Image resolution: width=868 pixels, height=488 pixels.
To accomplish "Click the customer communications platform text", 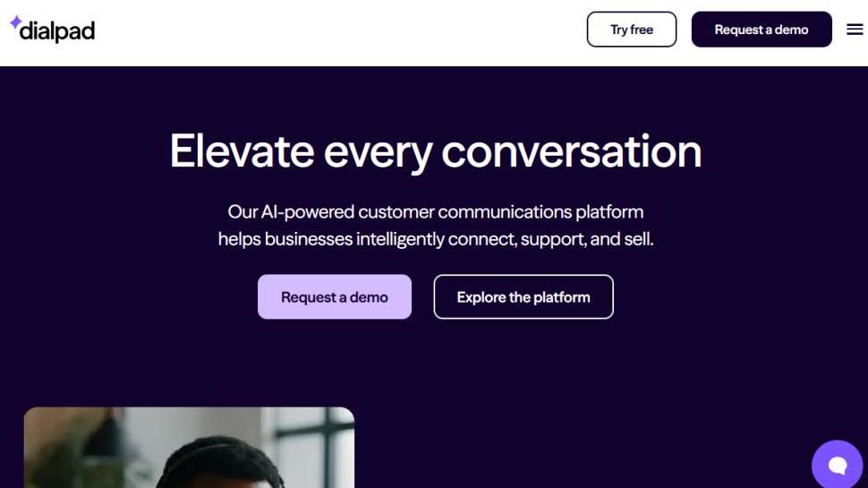I will point(500,212).
